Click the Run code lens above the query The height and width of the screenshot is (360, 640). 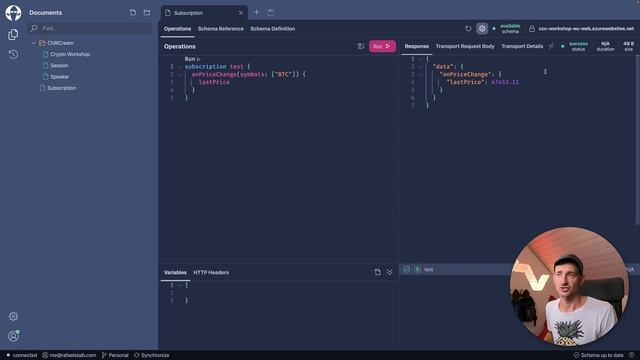click(192, 59)
